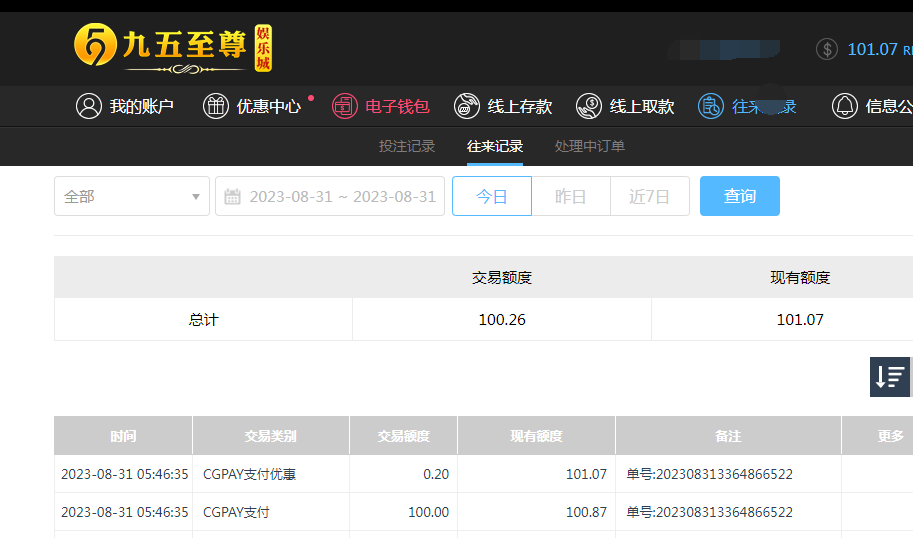Click the CGPAY支付优惠 row type
Screen dimensions: 913x538
click(x=249, y=474)
